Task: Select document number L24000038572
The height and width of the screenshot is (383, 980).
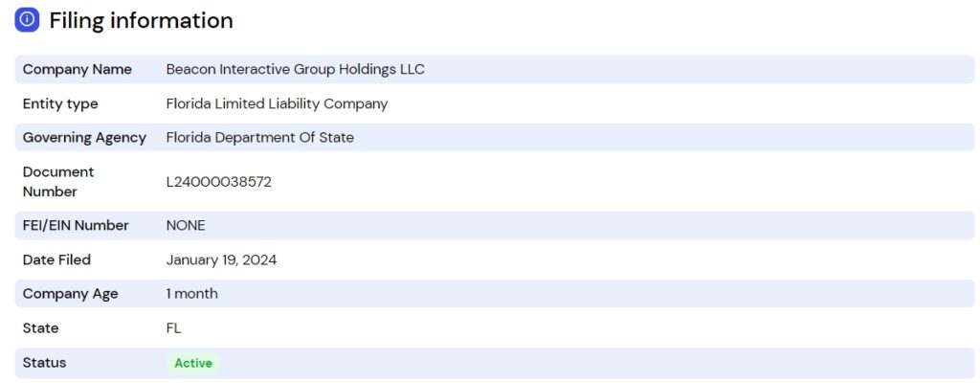Action: click(x=218, y=182)
